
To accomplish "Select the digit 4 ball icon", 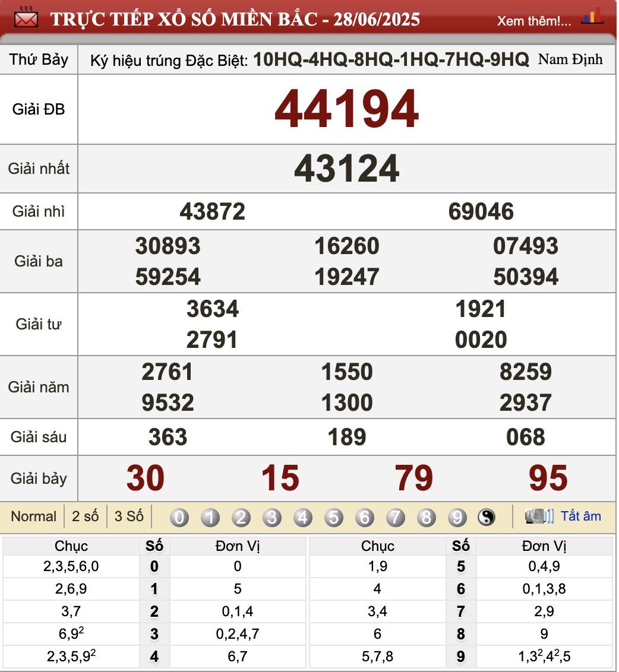I will click(302, 517).
